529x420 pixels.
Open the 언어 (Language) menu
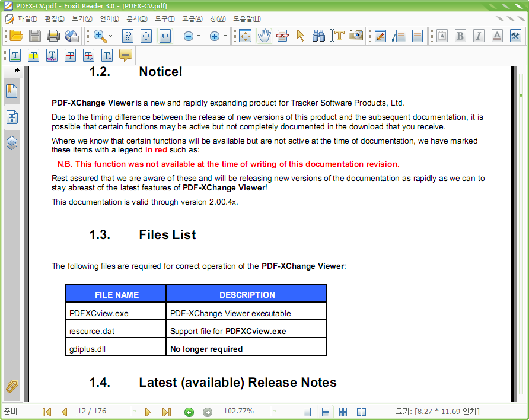point(110,19)
